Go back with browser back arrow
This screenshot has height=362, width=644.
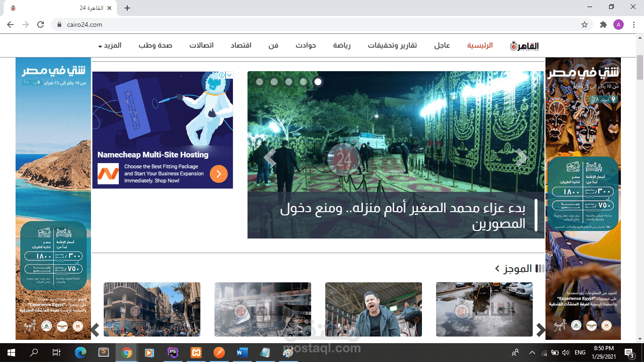(x=10, y=25)
